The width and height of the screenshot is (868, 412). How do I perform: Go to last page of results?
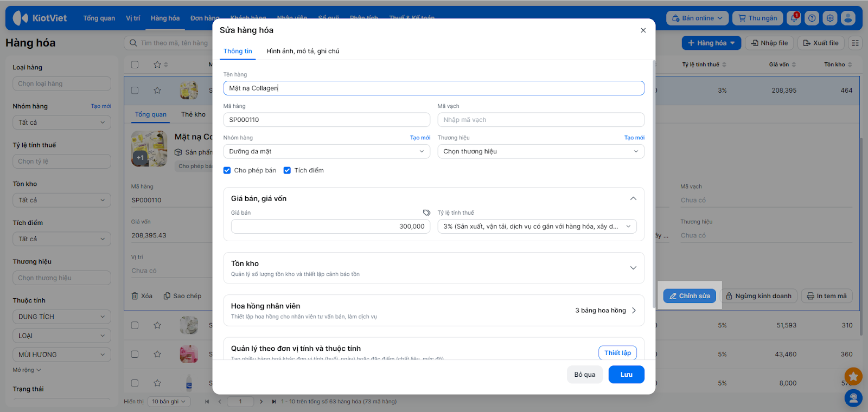pyautogui.click(x=274, y=402)
